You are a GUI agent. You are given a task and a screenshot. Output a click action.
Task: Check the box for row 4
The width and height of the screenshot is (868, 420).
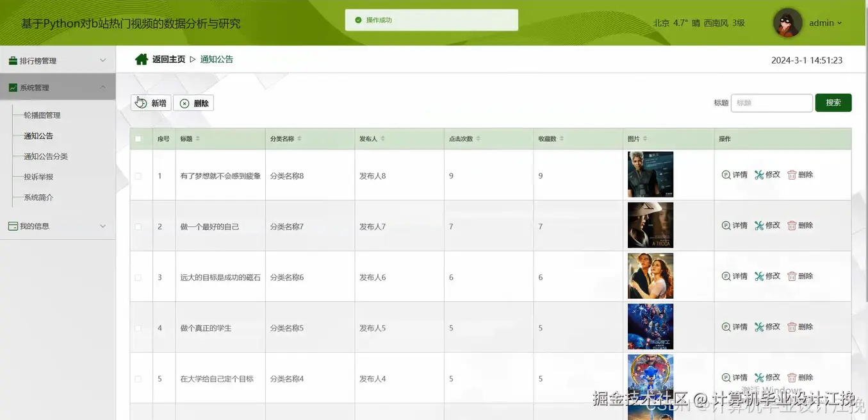coord(138,328)
